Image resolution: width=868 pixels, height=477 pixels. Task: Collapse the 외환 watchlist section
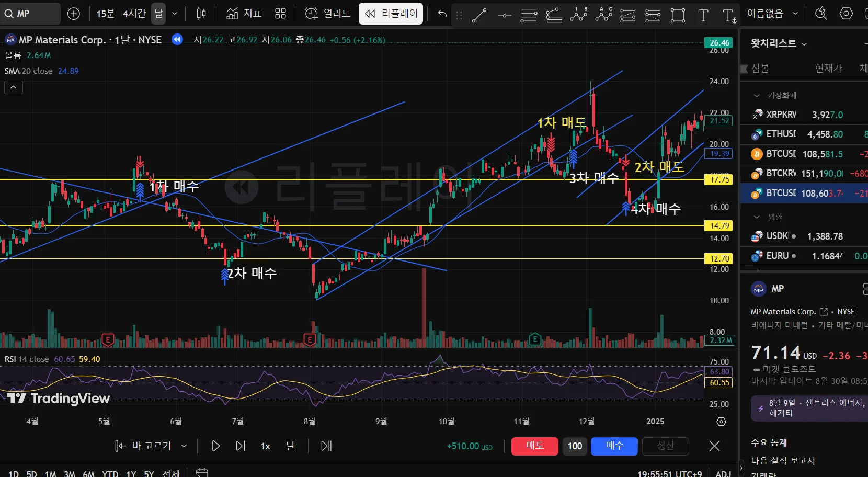point(757,217)
